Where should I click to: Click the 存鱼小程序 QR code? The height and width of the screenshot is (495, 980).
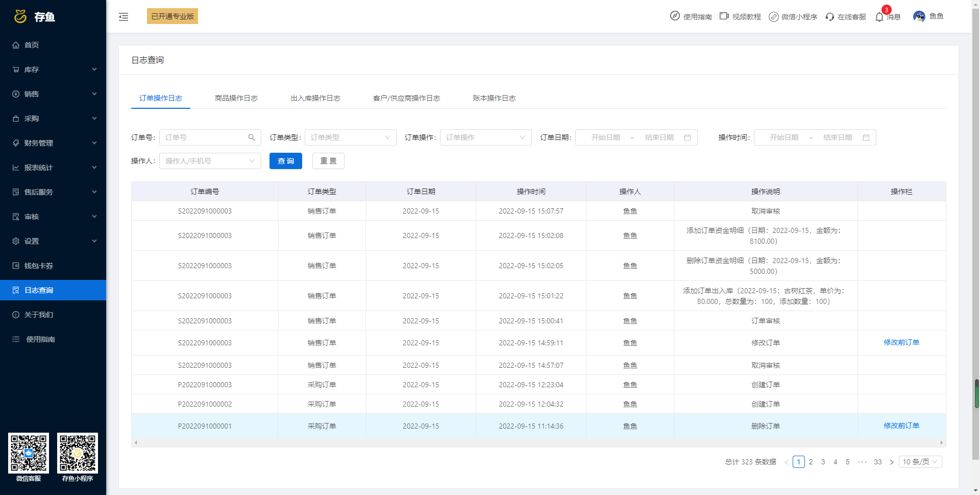pos(78,453)
